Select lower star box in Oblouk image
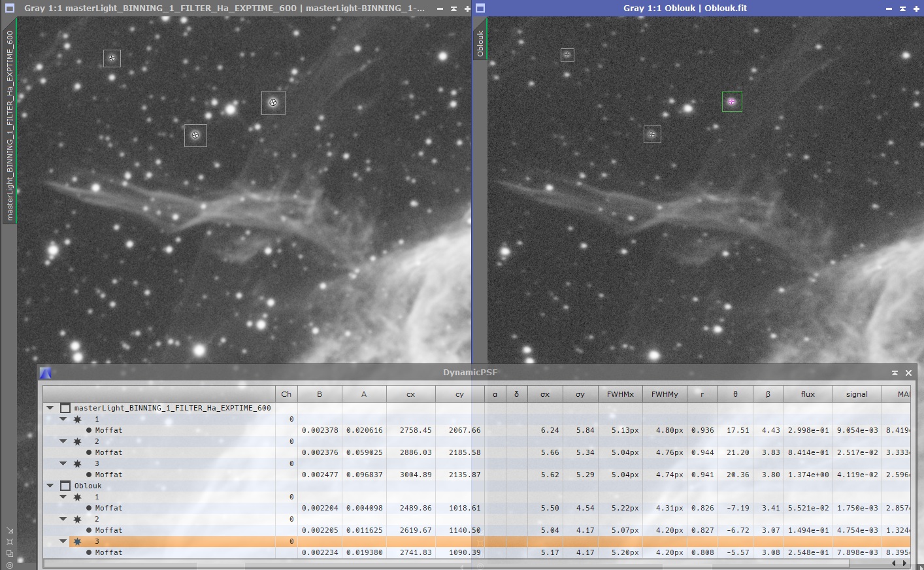 click(652, 135)
